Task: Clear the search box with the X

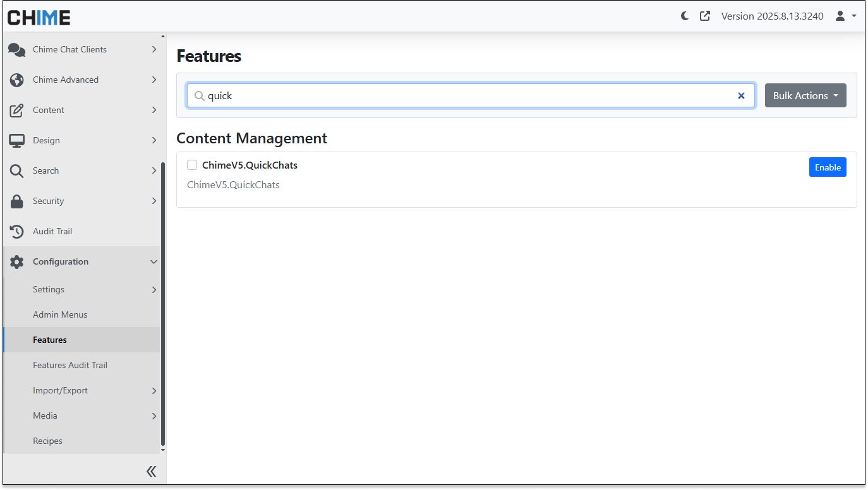Action: (742, 96)
